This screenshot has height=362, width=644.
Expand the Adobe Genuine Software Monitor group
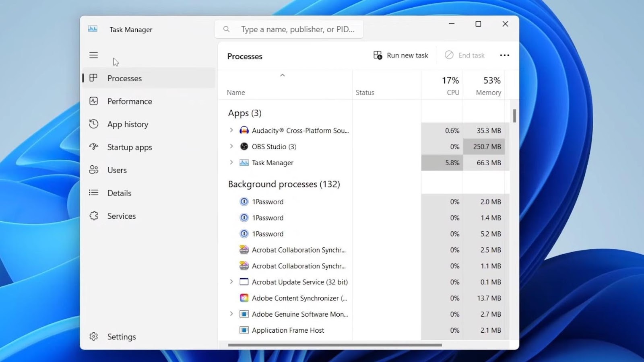coord(231,314)
